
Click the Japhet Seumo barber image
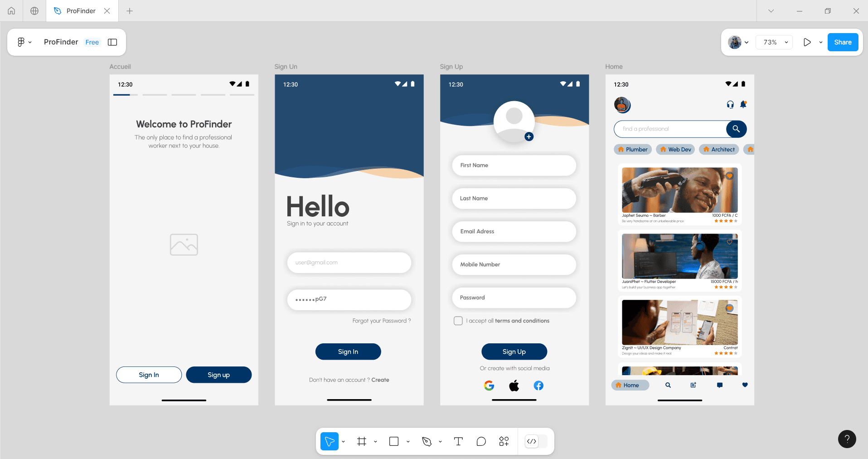pyautogui.click(x=680, y=190)
